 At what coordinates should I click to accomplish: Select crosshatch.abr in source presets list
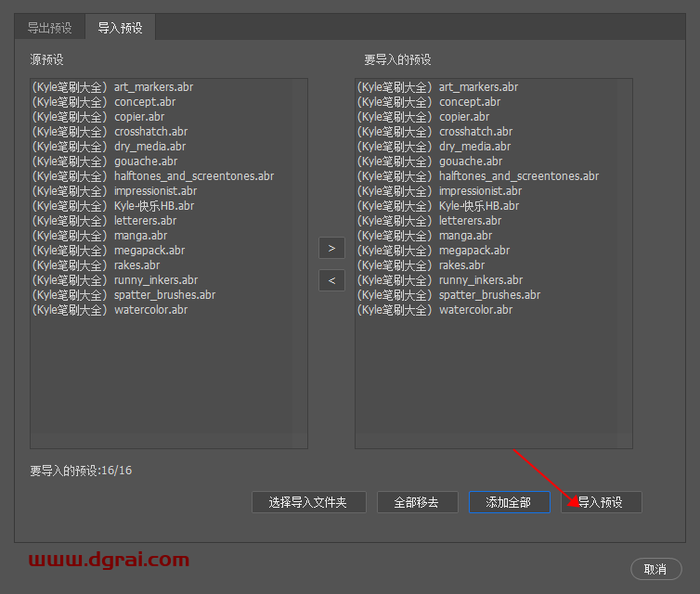(x=110, y=132)
